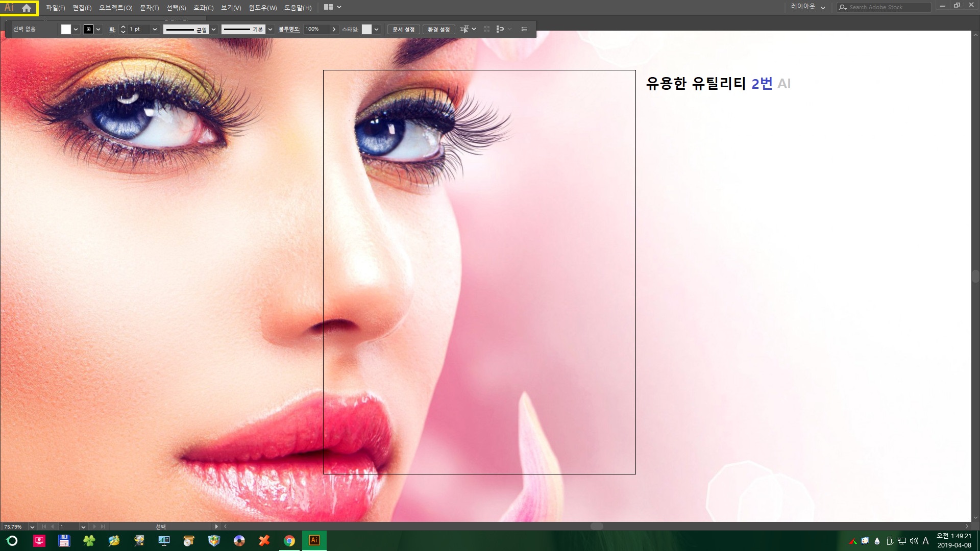Click the align to selection icon
Image resolution: width=980 pixels, height=551 pixels.
pyautogui.click(x=464, y=29)
